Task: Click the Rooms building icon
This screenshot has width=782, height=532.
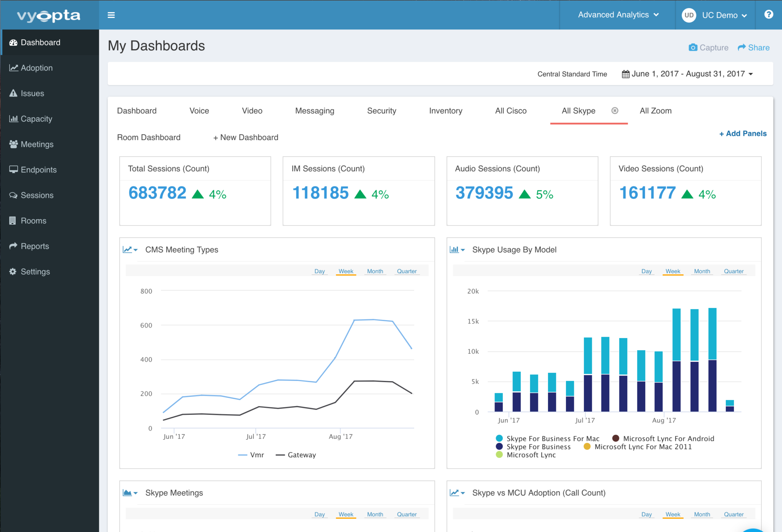Action: pyautogui.click(x=13, y=221)
